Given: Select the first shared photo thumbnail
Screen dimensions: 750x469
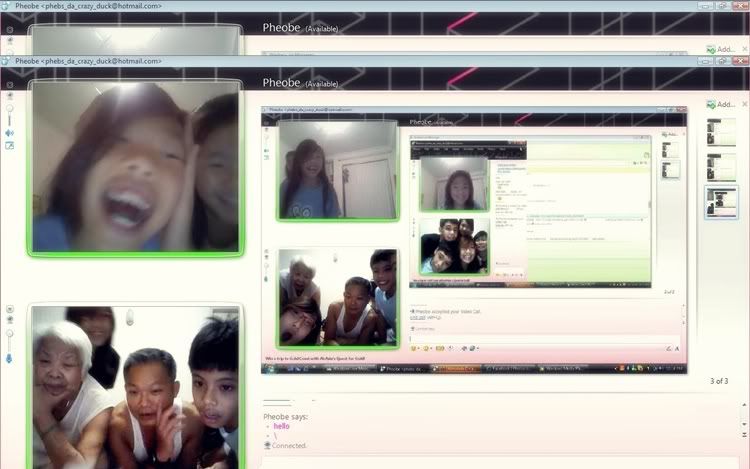Looking at the screenshot, I should pyautogui.click(x=721, y=132).
